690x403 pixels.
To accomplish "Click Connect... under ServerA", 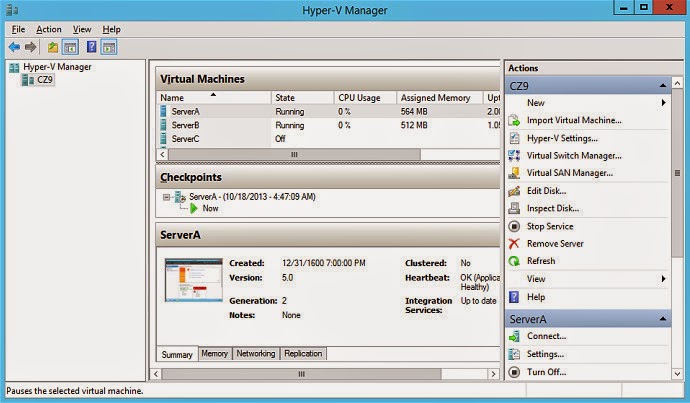I will 547,336.
